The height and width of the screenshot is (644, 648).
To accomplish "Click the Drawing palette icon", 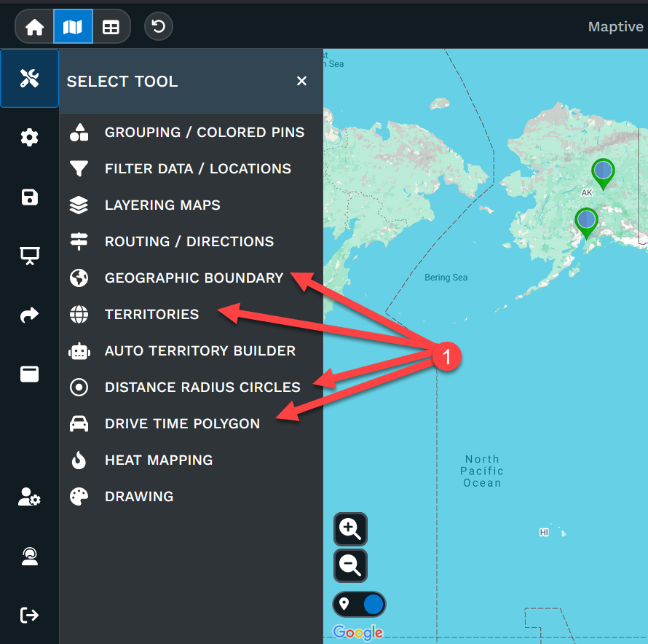I will pos(79,496).
